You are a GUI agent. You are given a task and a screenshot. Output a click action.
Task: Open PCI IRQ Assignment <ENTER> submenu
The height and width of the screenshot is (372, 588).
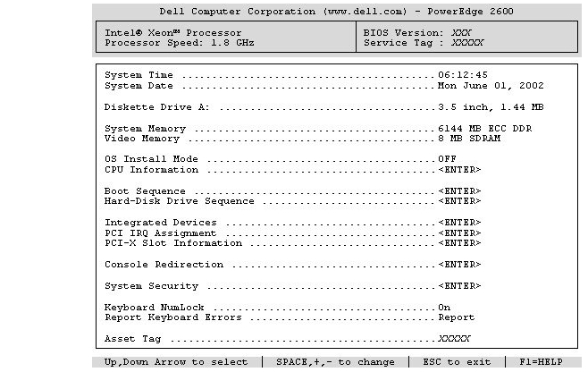click(x=459, y=233)
